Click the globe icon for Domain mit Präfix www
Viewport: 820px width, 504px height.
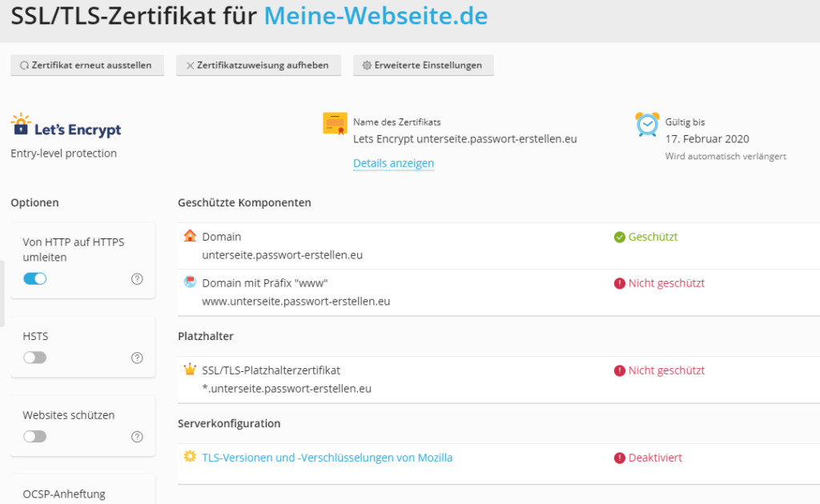click(190, 282)
